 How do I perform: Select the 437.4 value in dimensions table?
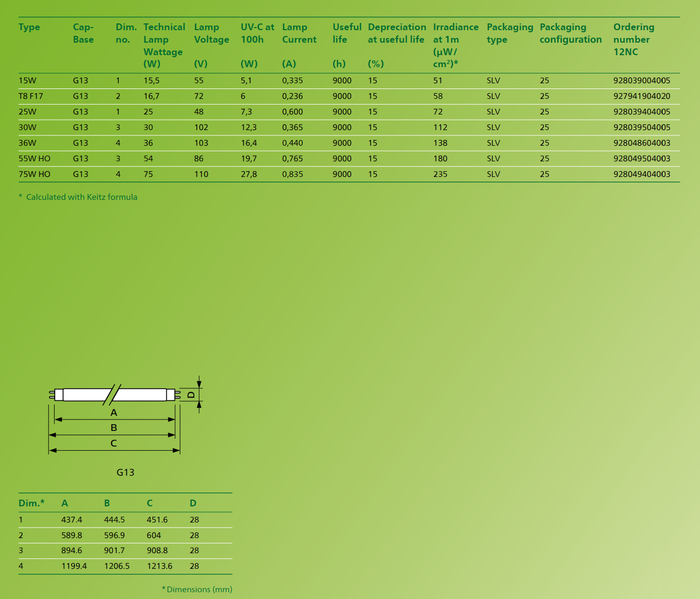(x=71, y=520)
